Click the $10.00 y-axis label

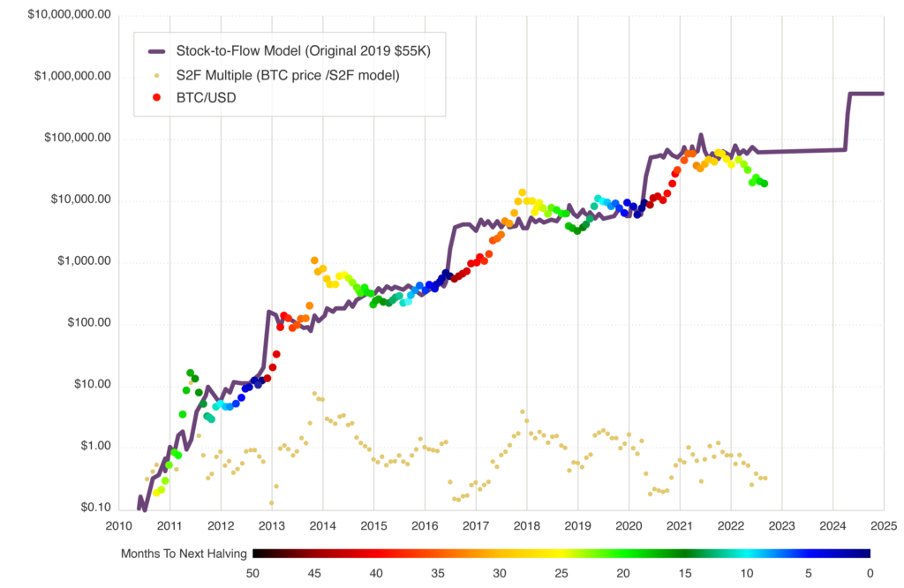92,384
